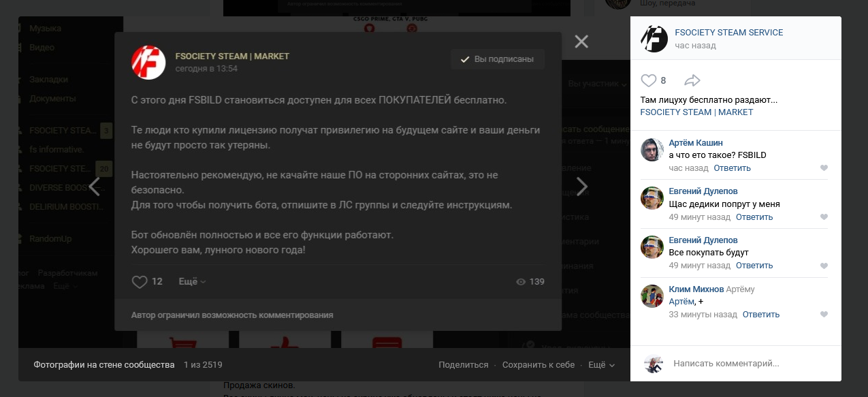Go to the next photo with the right arrow
868x397 pixels.
click(x=582, y=186)
